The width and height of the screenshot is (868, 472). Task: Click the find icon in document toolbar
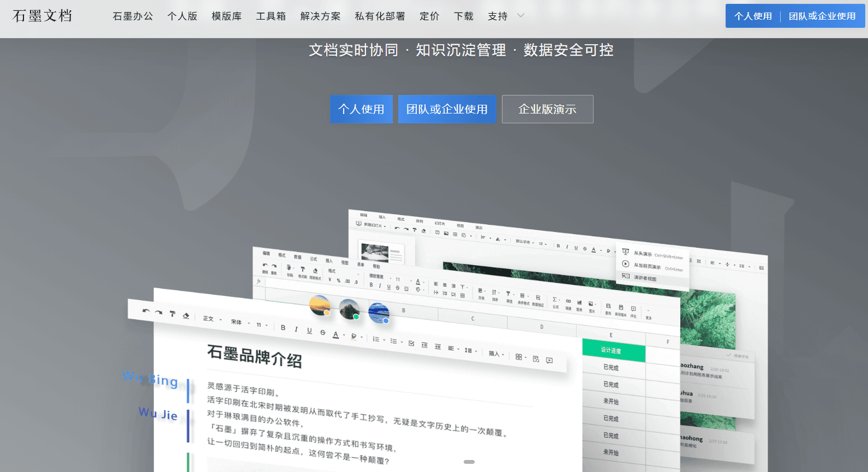click(536, 359)
